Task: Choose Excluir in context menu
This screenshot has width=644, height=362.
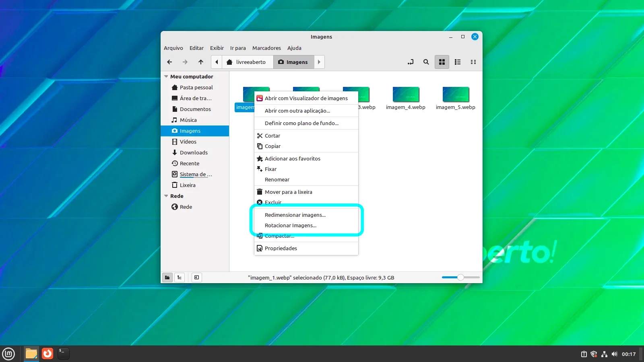Action: [306, 202]
